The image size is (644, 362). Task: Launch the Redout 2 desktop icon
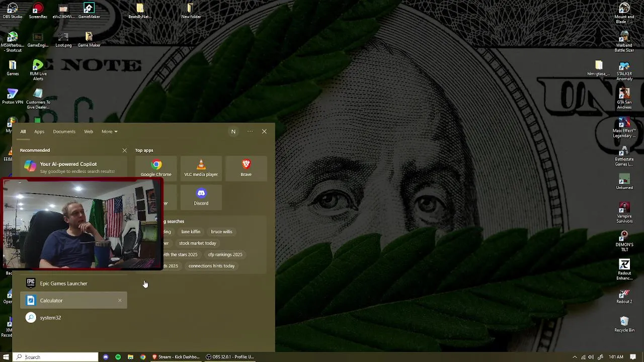624,296
